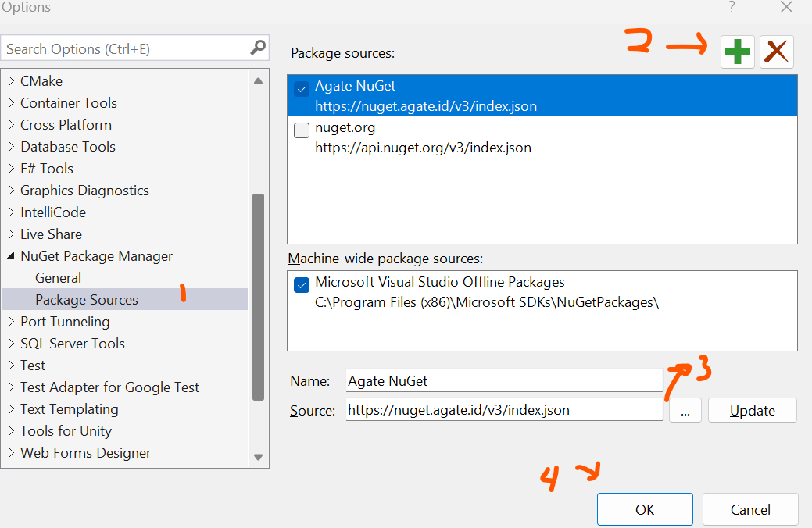The image size is (812, 528).
Task: Enable the nuget.org package source checkbox
Action: pos(302,130)
